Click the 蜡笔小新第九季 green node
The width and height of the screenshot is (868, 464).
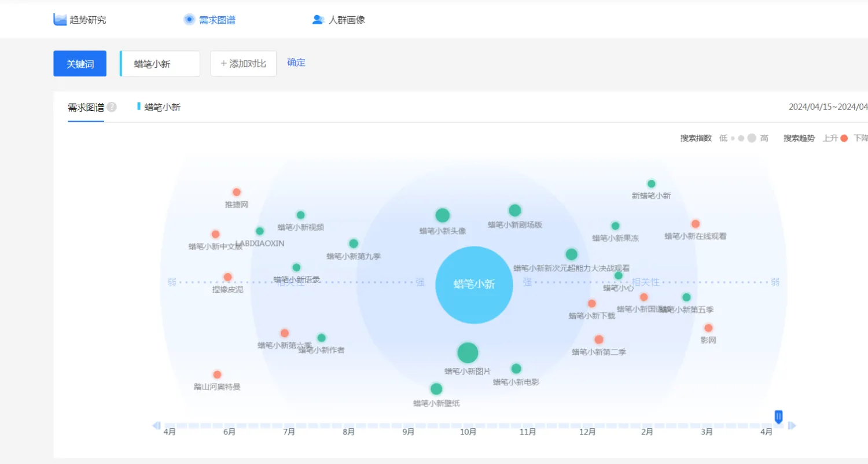[x=354, y=244]
